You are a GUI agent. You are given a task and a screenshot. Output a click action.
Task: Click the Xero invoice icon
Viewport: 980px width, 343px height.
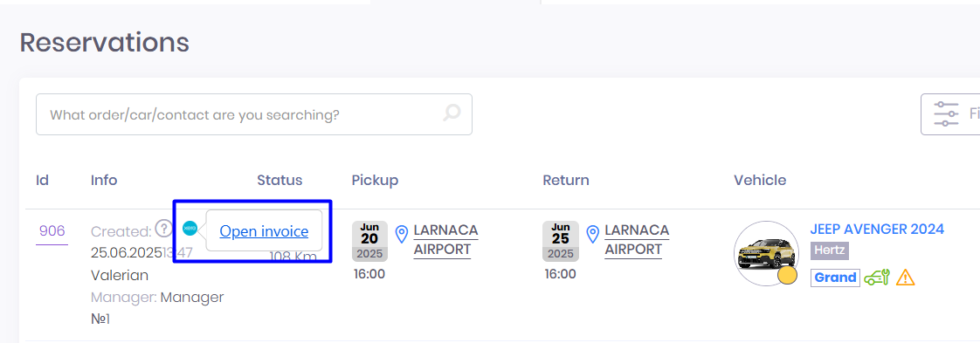click(x=190, y=229)
